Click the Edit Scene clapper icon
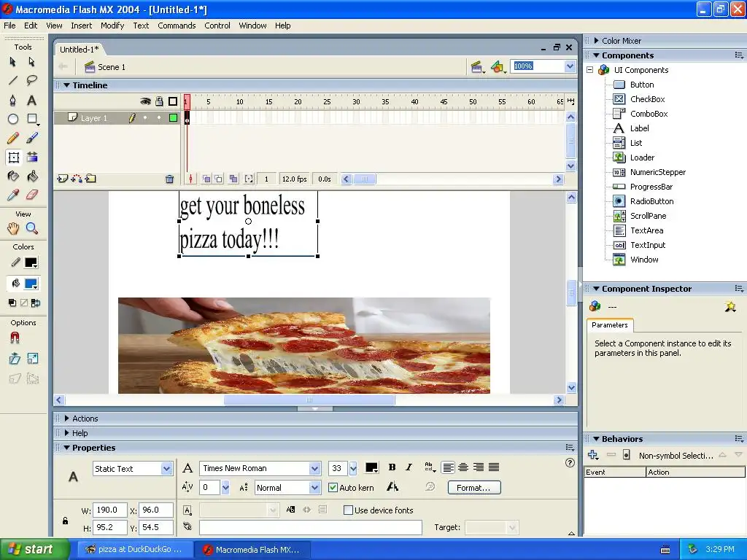 click(x=477, y=67)
